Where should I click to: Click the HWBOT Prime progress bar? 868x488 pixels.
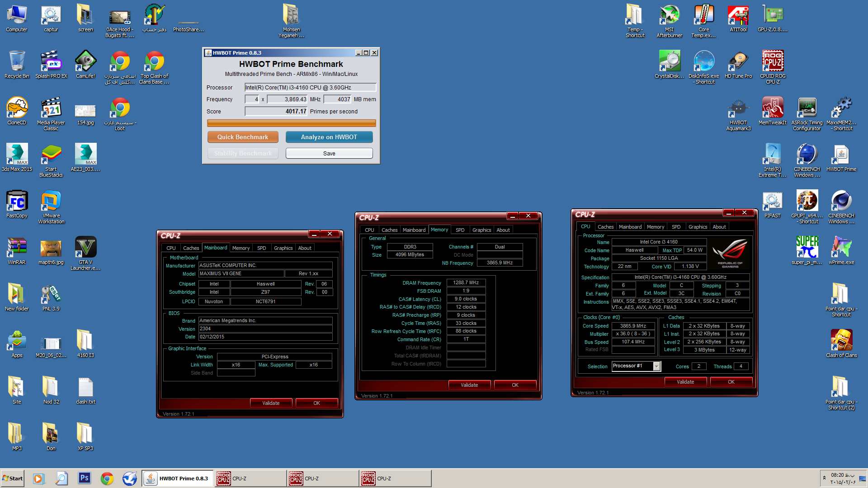pos(292,123)
